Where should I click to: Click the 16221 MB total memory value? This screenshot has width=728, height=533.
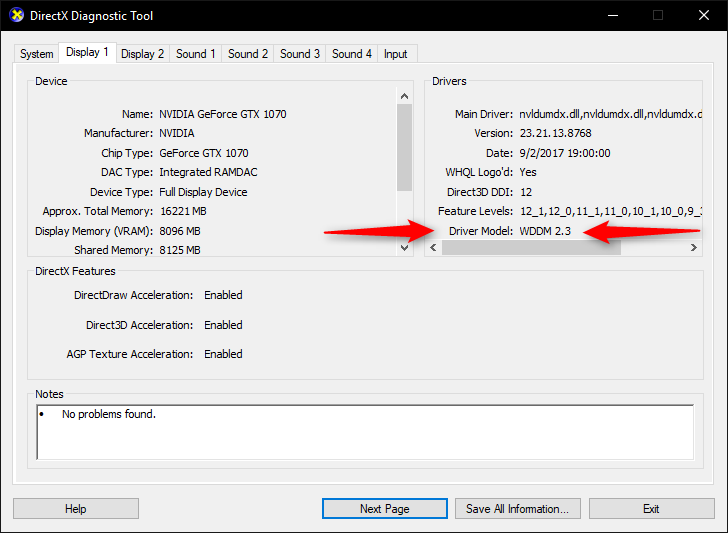click(183, 211)
